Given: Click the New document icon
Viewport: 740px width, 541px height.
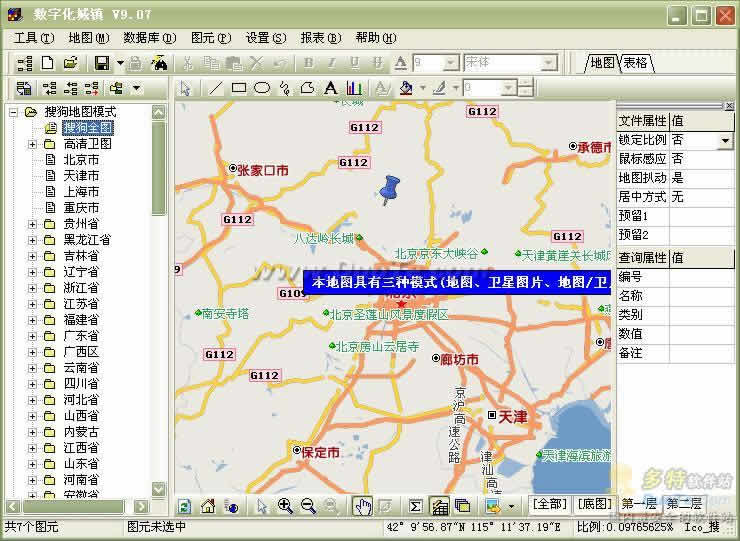Looking at the screenshot, I should [x=47, y=63].
